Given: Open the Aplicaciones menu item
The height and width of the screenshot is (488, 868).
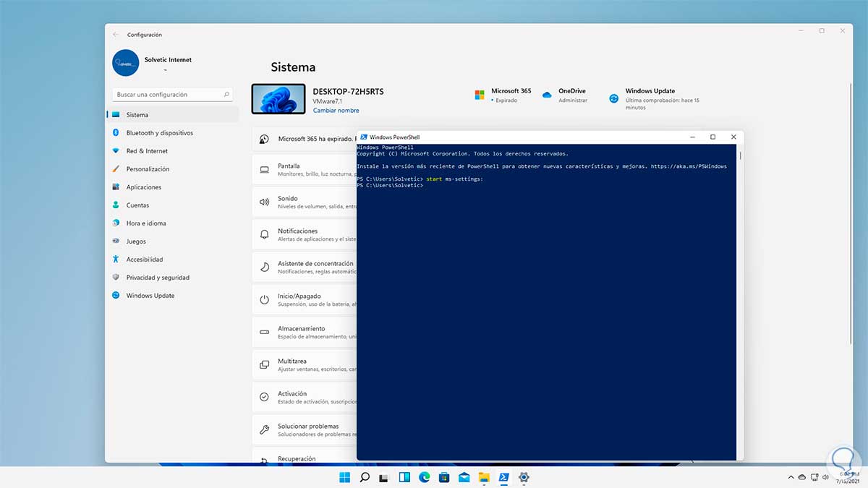Looking at the screenshot, I should (x=143, y=187).
